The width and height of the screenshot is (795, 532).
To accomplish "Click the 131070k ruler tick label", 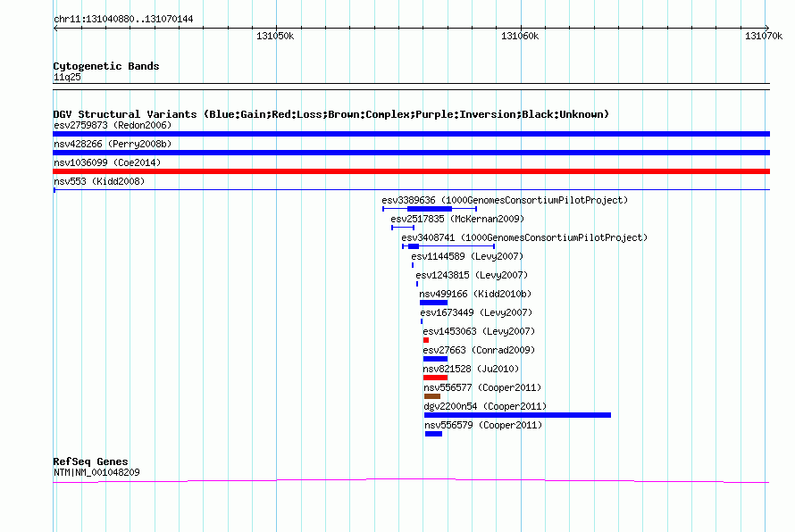I will click(764, 36).
